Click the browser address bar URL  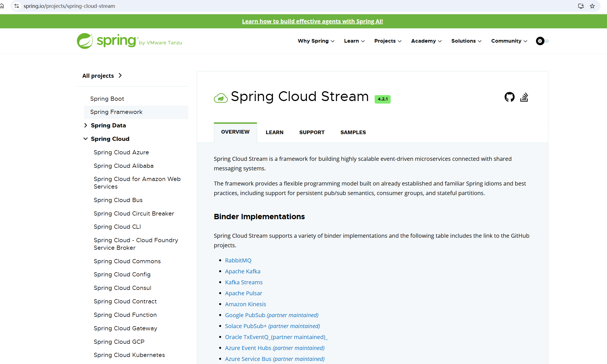pyautogui.click(x=69, y=6)
